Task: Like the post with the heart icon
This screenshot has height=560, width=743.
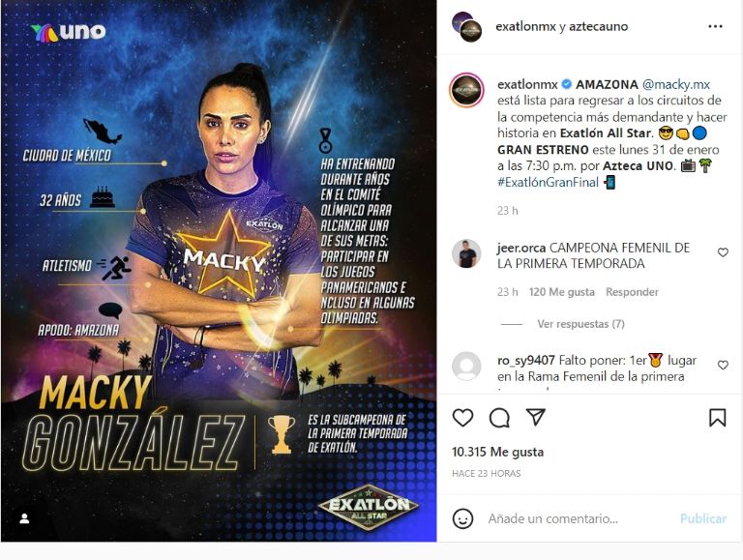Action: (462, 418)
